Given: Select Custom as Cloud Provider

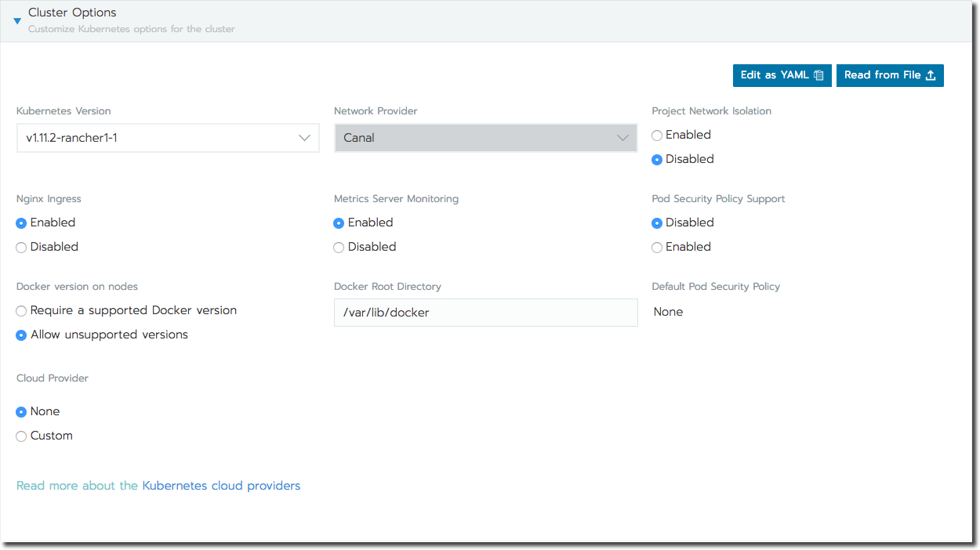Looking at the screenshot, I should 21,436.
